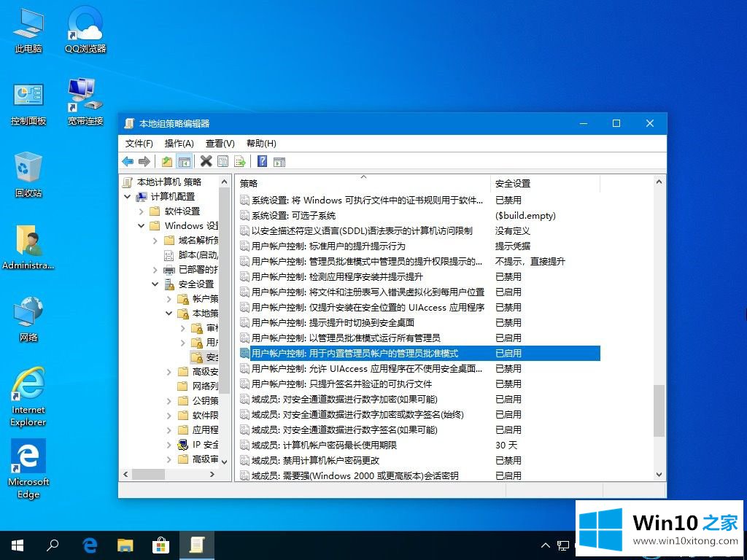Sort by the 安全设置 column header
Screen dimensions: 747x560
(545, 183)
